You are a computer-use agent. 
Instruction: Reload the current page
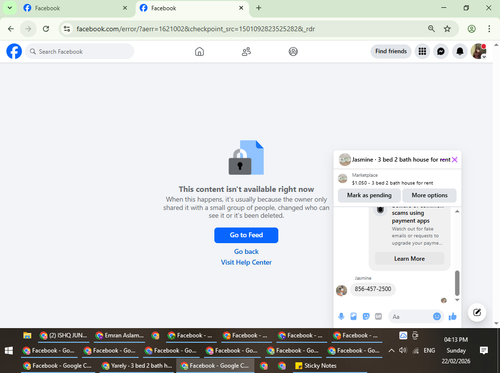(46, 29)
